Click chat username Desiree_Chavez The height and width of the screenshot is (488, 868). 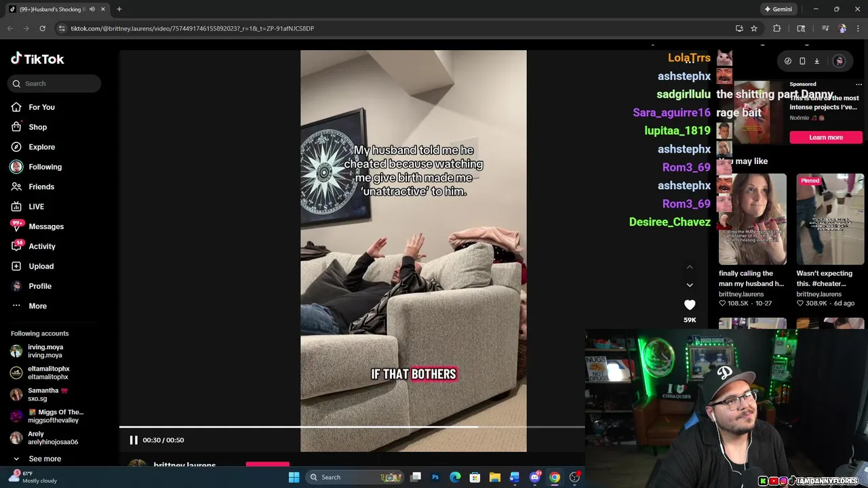tap(669, 222)
